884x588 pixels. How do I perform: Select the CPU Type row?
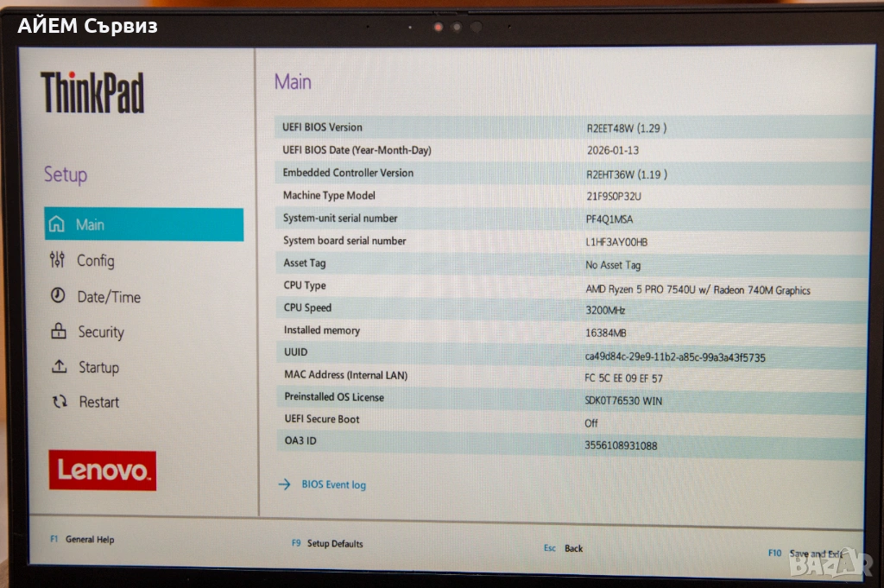pos(570,288)
